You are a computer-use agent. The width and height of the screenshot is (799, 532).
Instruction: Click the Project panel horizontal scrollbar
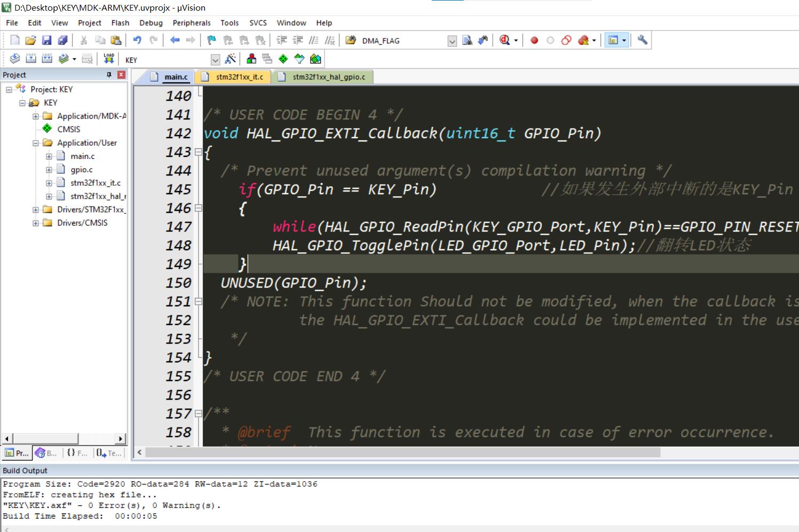[46, 439]
